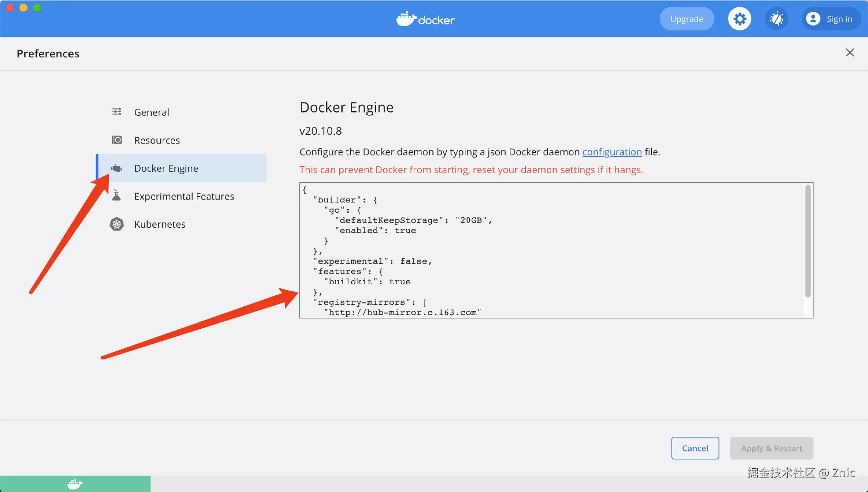The width and height of the screenshot is (868, 492).
Task: Open the configuration documentation link
Action: 612,152
